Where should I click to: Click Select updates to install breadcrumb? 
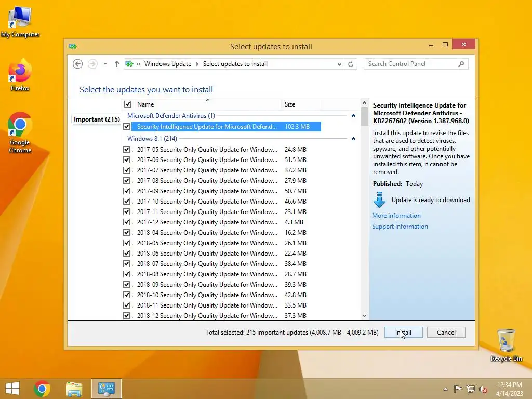pos(235,64)
